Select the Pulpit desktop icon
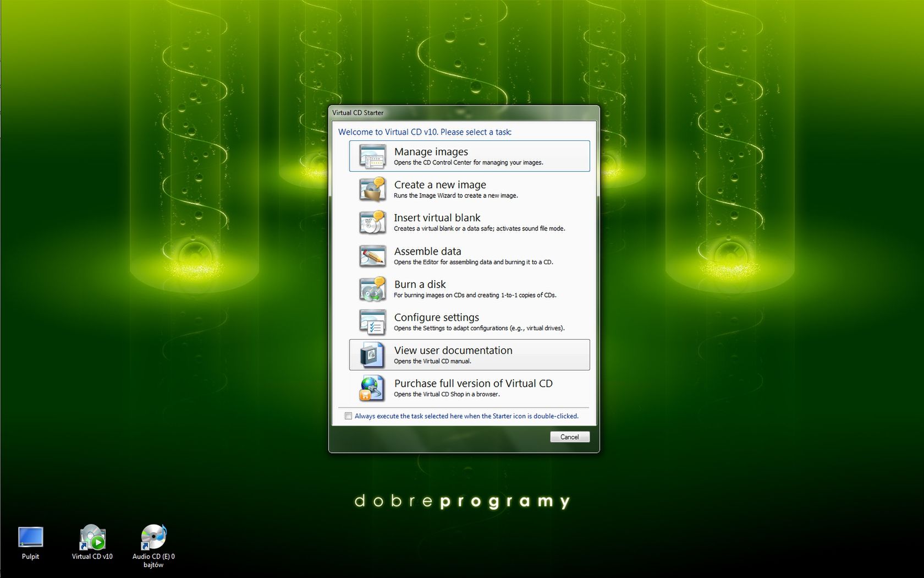924x578 pixels. tap(30, 538)
